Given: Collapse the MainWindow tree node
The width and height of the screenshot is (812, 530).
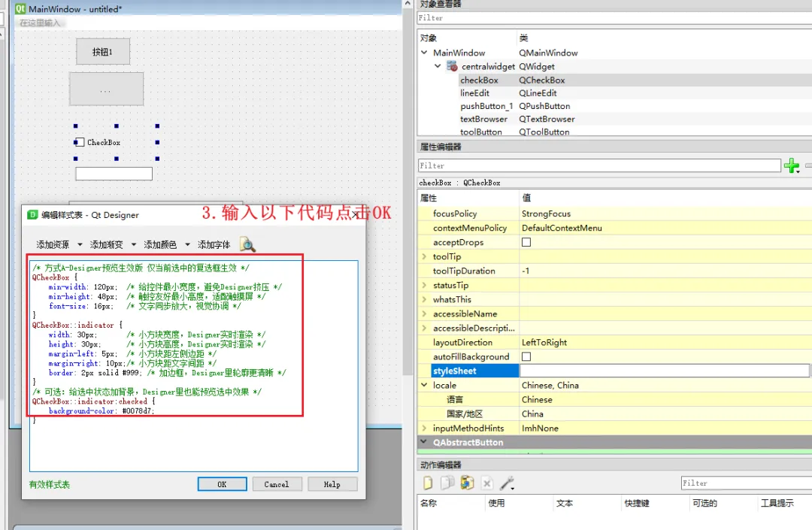Looking at the screenshot, I should click(424, 53).
